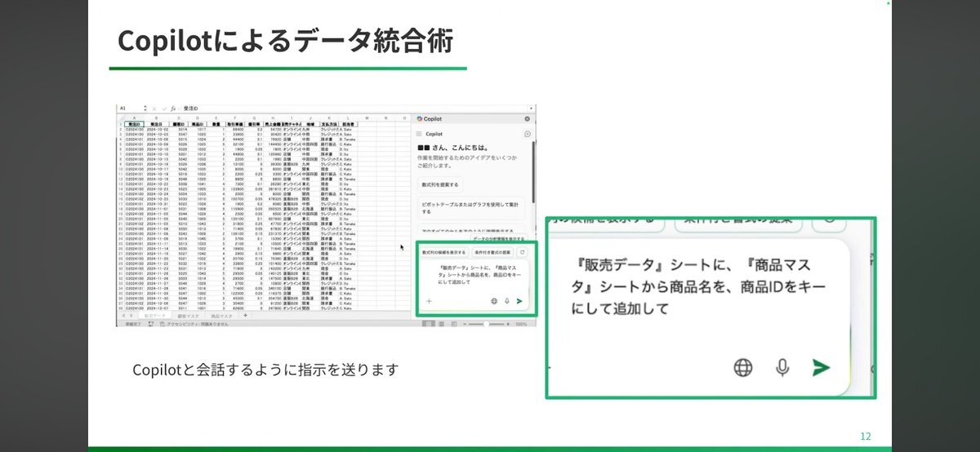Image resolution: width=980 pixels, height=452 pixels.
Task: Click the plus attach icon in Copilot prompt
Action: pos(429,301)
